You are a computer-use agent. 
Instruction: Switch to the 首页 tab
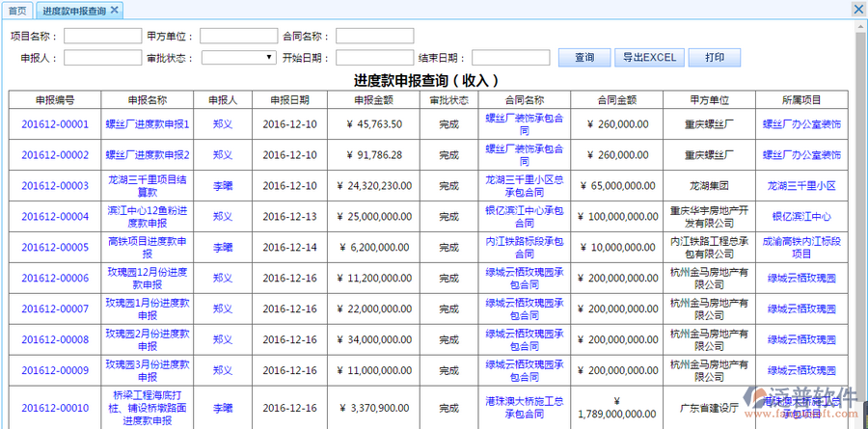pos(16,11)
